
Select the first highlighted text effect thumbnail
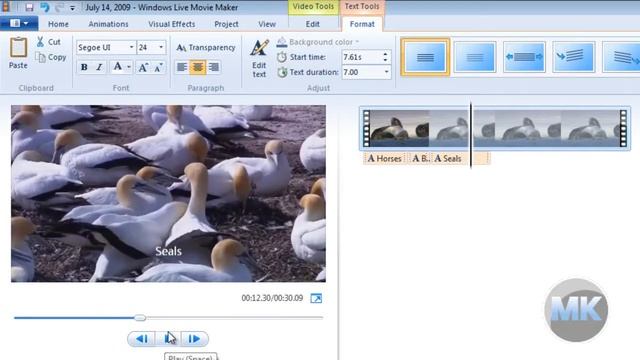click(x=425, y=57)
